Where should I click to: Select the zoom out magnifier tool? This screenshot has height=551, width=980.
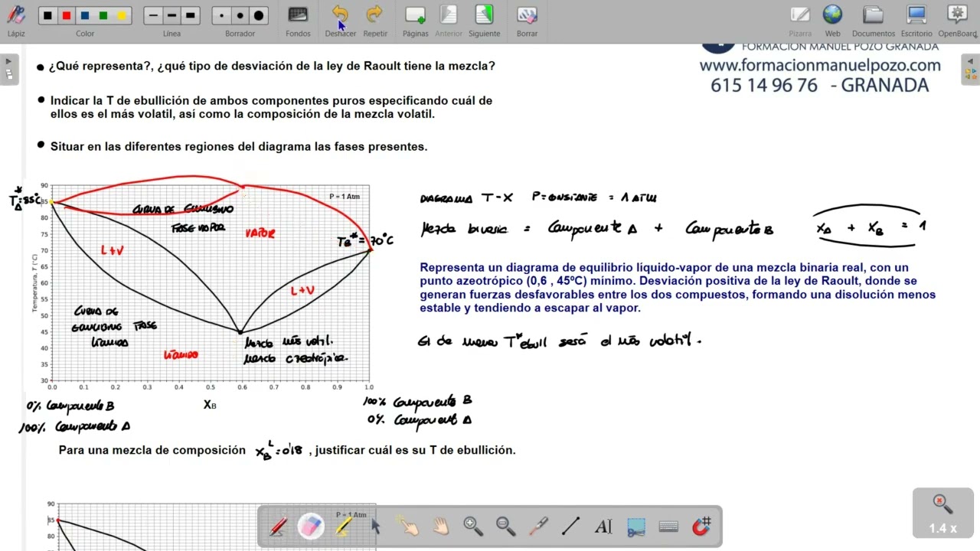(x=506, y=527)
